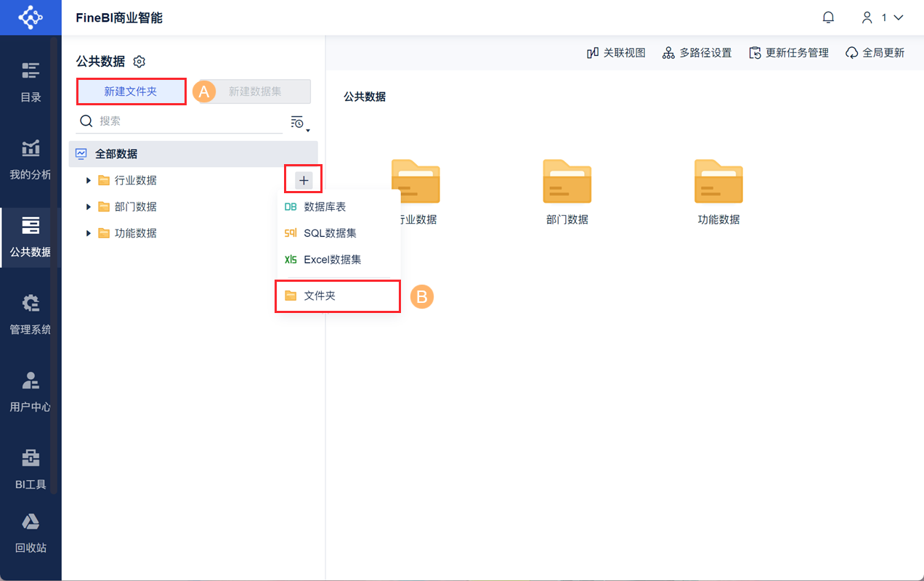Select 功能数据 in the tree

click(135, 233)
